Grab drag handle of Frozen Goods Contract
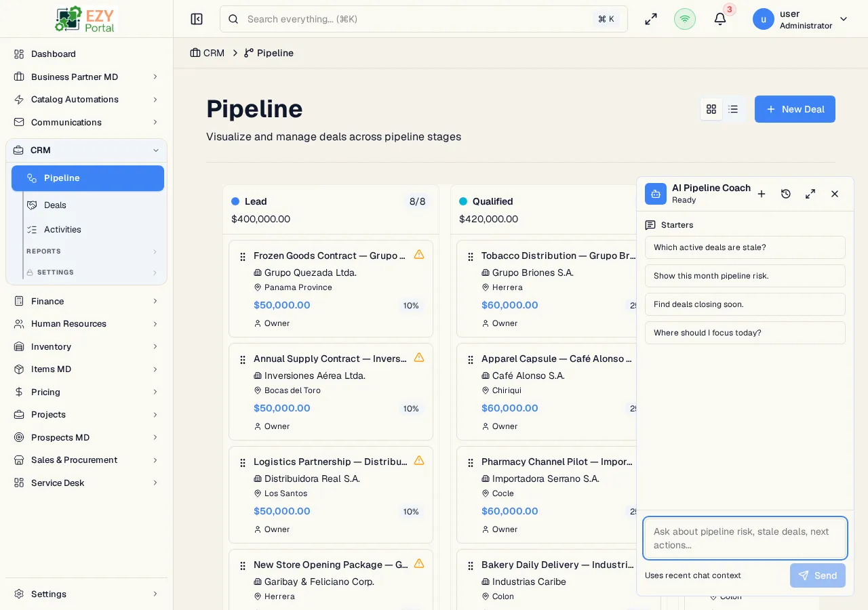The image size is (868, 610). tap(243, 257)
